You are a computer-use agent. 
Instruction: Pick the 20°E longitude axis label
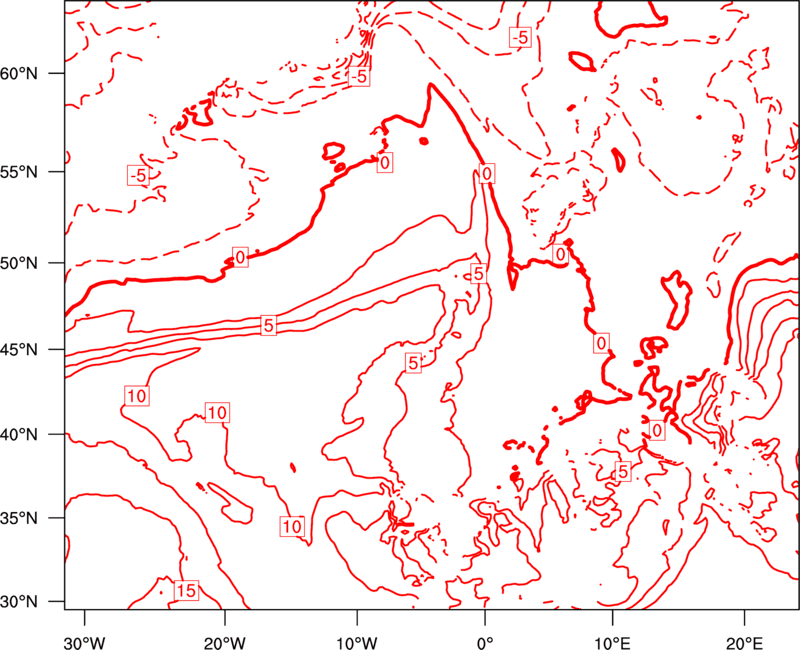click(x=744, y=643)
